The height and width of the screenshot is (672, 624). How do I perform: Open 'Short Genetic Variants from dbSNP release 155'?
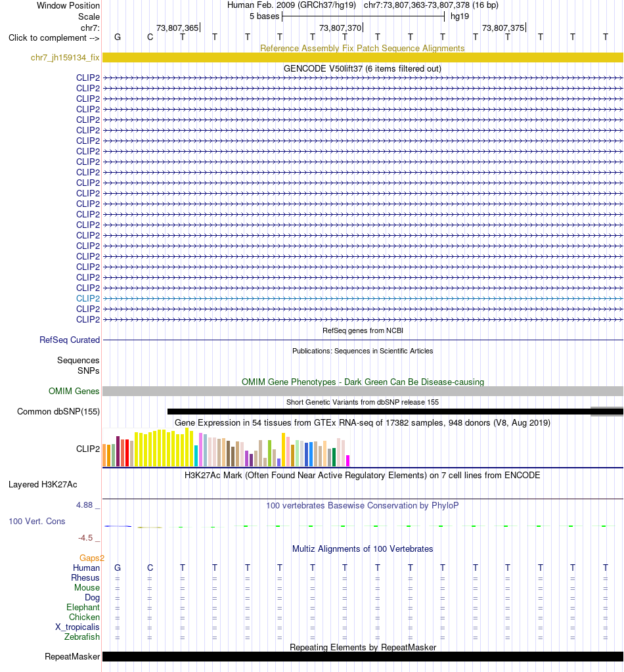363,402
